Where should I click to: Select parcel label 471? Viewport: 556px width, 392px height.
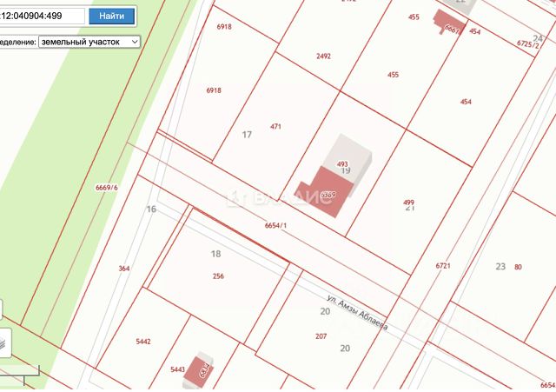tap(276, 126)
